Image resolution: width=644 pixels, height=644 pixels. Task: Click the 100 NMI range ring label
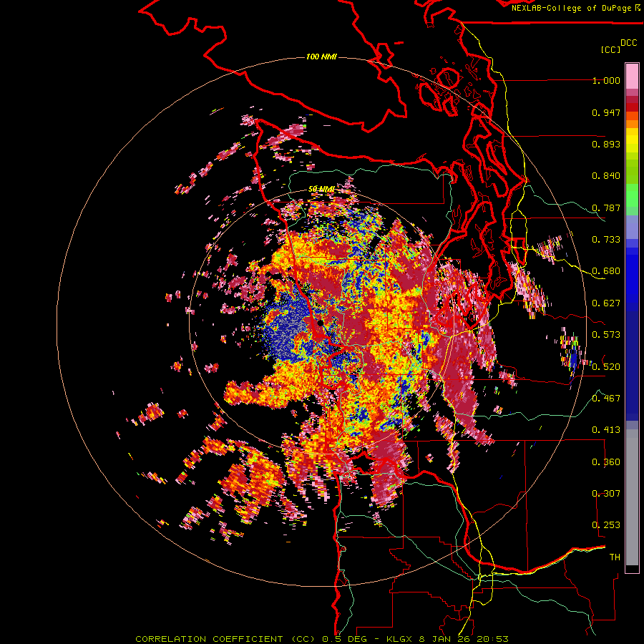[x=321, y=57]
